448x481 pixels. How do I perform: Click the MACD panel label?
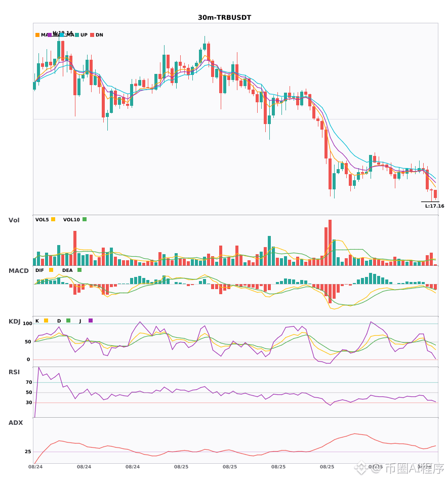18,271
